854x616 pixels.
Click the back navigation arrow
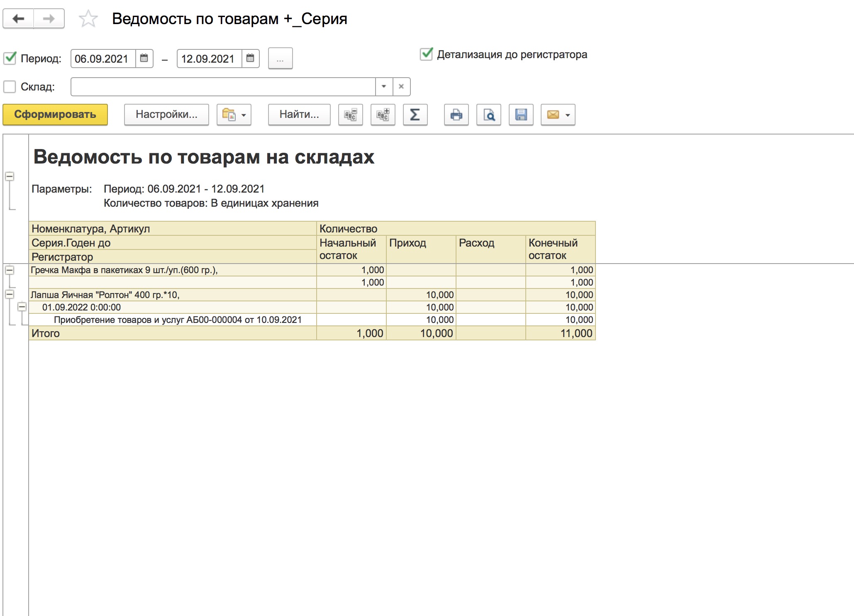18,19
